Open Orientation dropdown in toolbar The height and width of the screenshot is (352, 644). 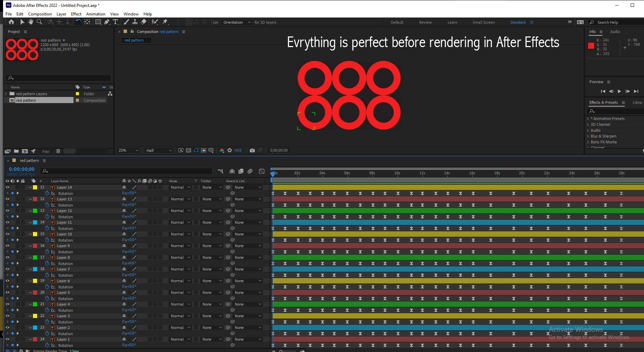[237, 22]
